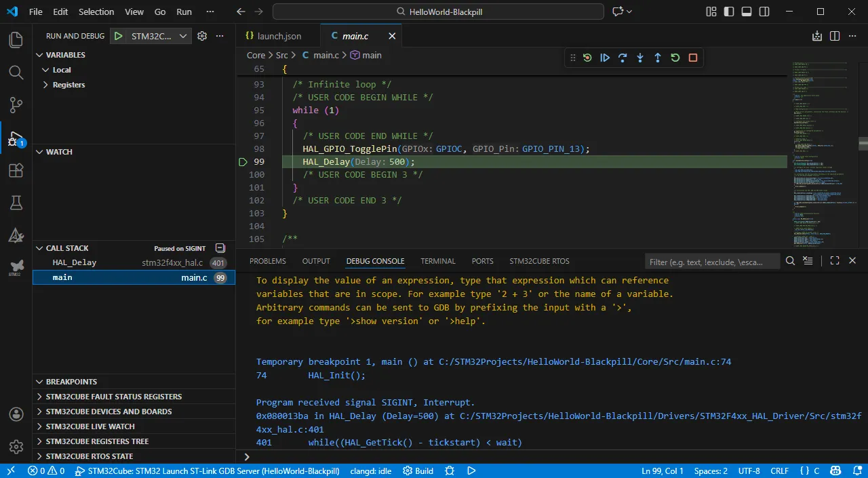Image resolution: width=868 pixels, height=478 pixels.
Task: Collapse the WATCH section
Action: [39, 152]
